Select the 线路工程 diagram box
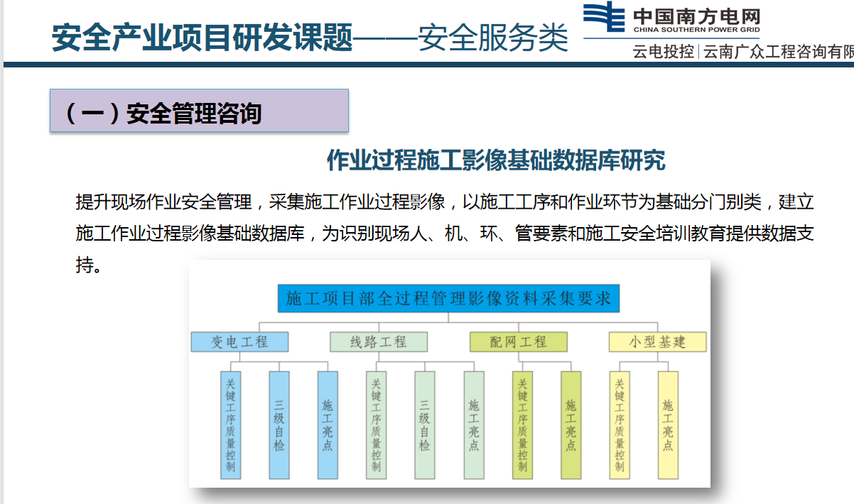Screen dimensions: 854x504 [x=379, y=342]
